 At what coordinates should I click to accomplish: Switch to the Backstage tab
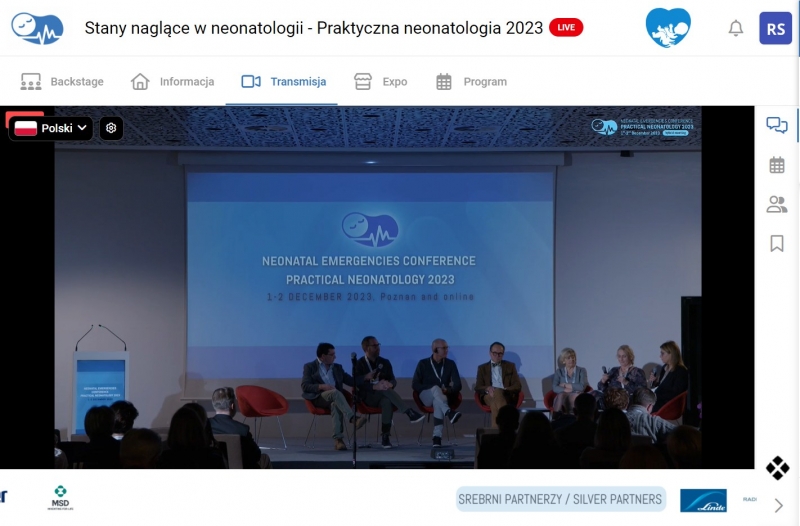tap(62, 82)
